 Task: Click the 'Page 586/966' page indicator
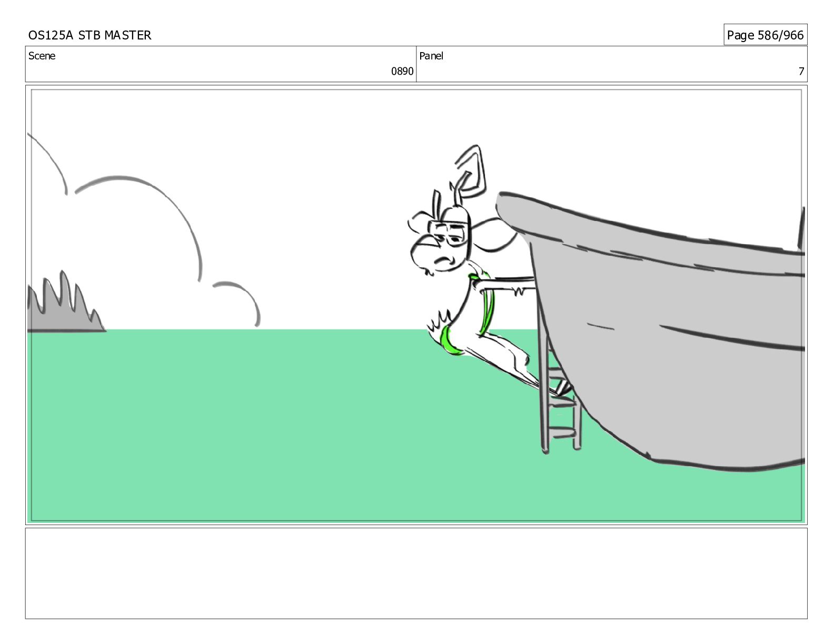[x=765, y=35]
